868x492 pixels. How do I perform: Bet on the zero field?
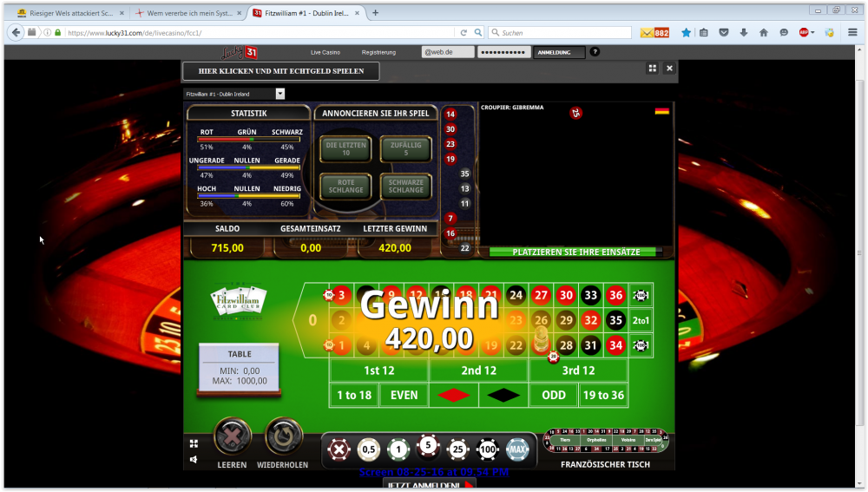(x=312, y=320)
